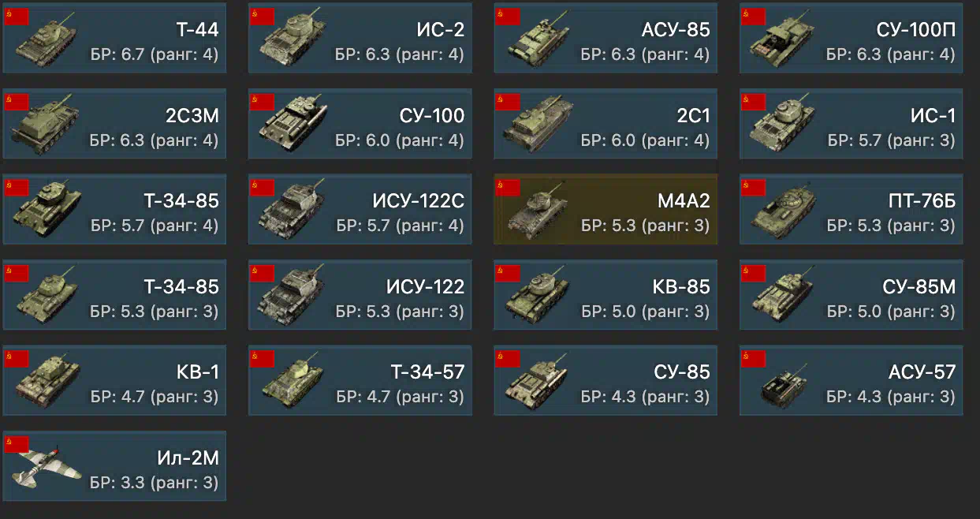This screenshot has height=519, width=980.
Task: Click the Soviet flag on АСУ-85 card
Action: coord(508,17)
